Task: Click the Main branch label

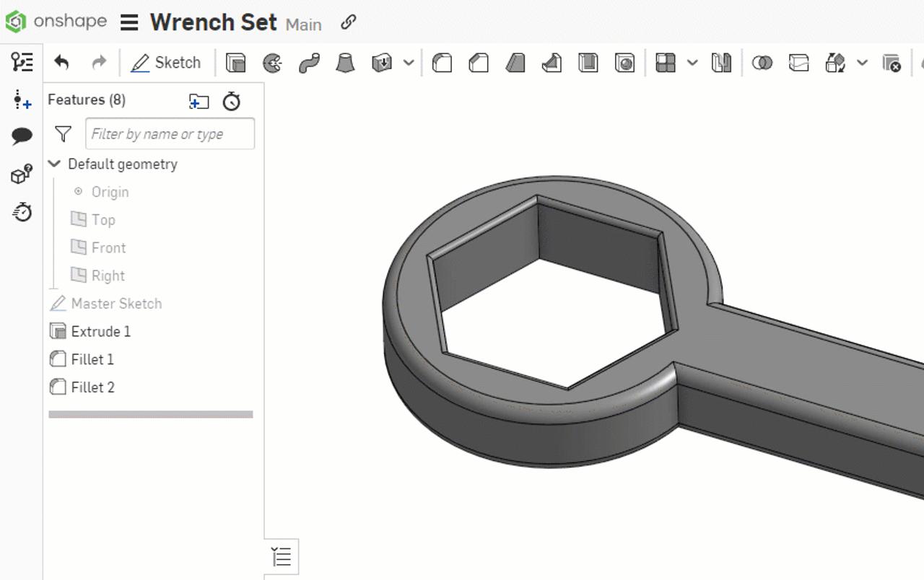Action: 304,25
